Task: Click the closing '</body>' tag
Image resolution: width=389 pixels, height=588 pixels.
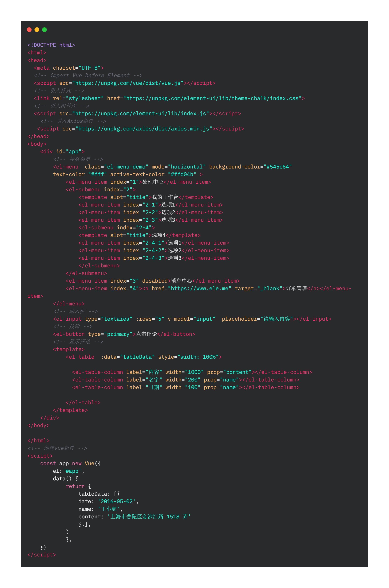Action: pos(38,425)
